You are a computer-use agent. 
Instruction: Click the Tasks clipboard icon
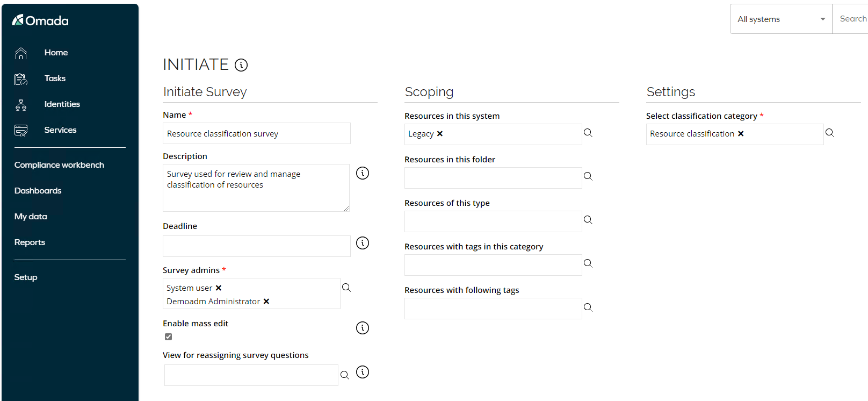(x=21, y=79)
